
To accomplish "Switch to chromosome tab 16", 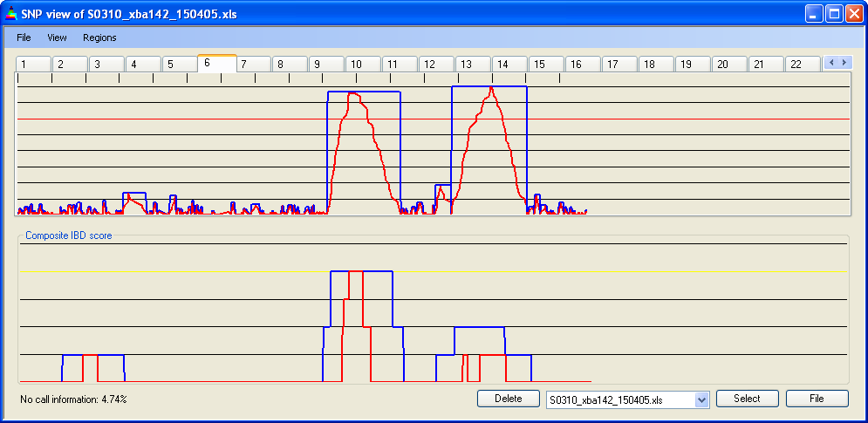I will point(583,65).
